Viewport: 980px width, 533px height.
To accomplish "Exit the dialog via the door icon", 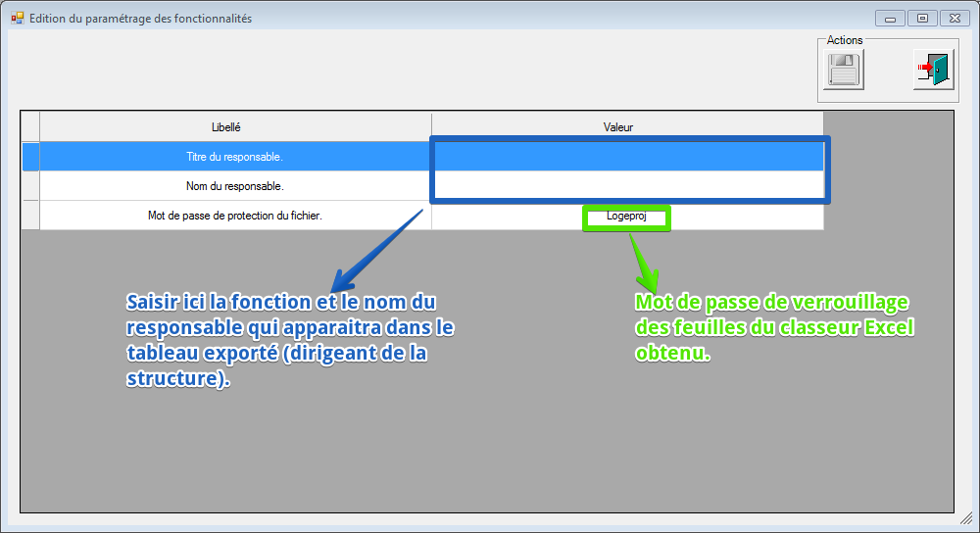I will pyautogui.click(x=933, y=70).
